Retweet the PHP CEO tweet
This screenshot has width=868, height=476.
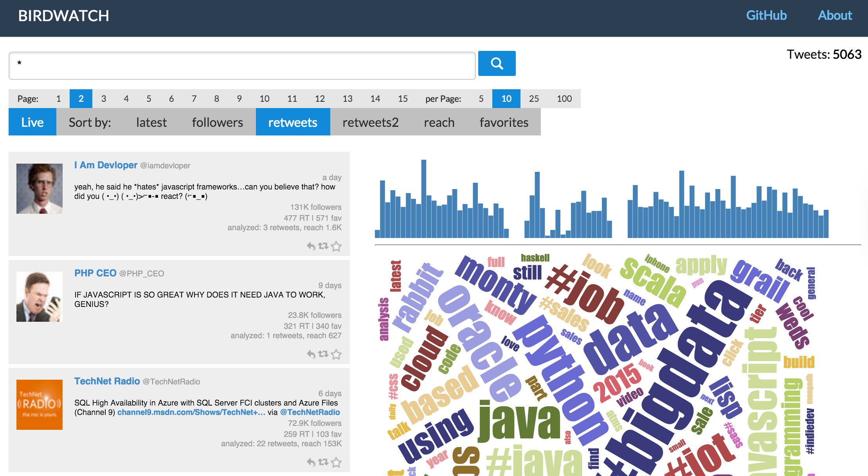(x=323, y=354)
